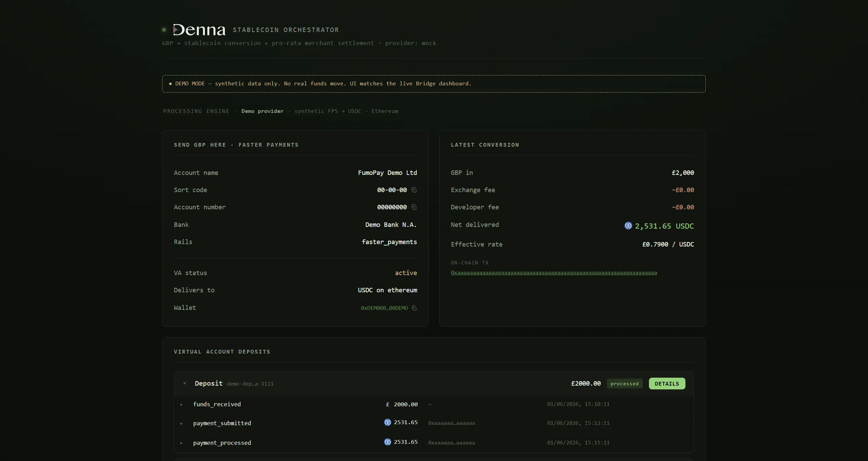868x461 pixels.
Task: Click the processed status badge
Action: [624, 384]
